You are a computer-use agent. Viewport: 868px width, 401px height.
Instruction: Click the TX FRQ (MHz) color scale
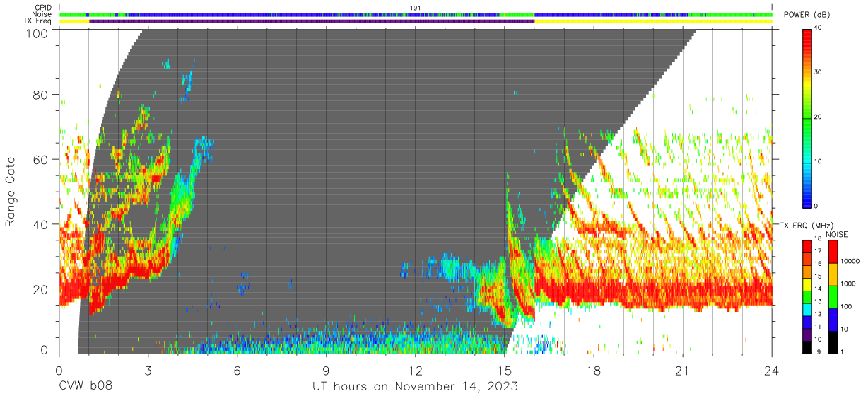pyautogui.click(x=807, y=297)
